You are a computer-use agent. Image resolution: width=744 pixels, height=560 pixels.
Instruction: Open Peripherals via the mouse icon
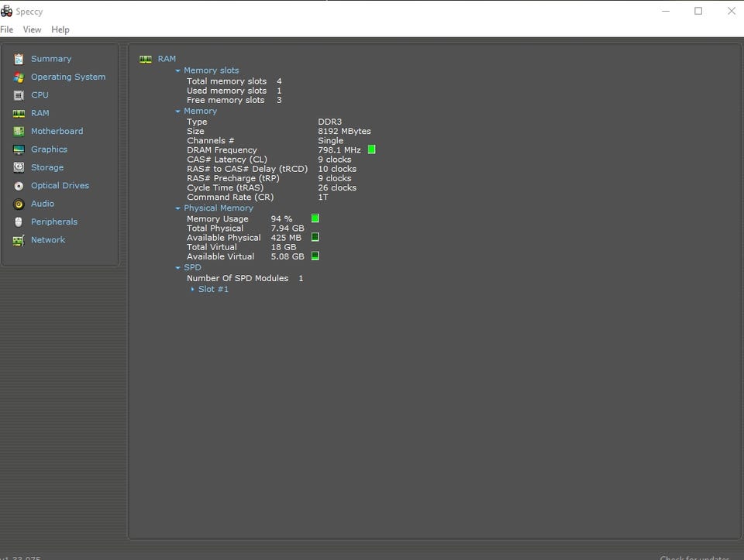pyautogui.click(x=19, y=222)
